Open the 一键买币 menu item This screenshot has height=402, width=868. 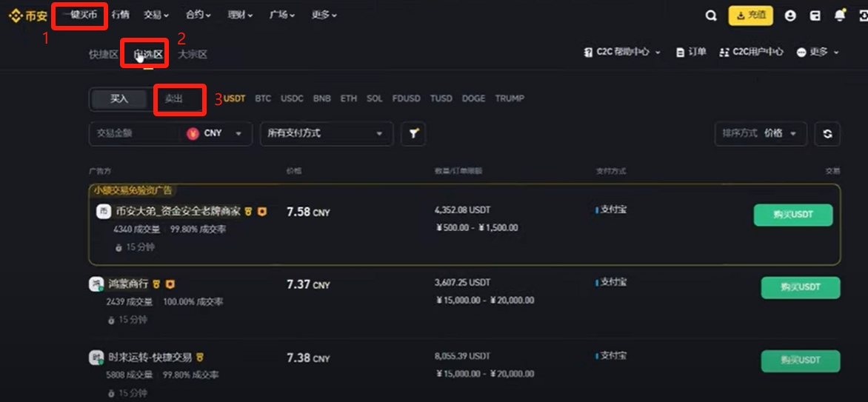(x=80, y=15)
